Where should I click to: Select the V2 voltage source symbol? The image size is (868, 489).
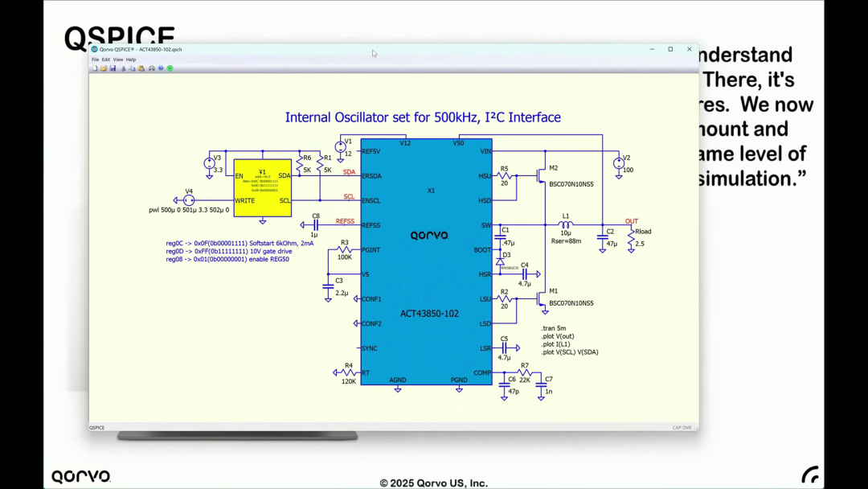pyautogui.click(x=619, y=163)
